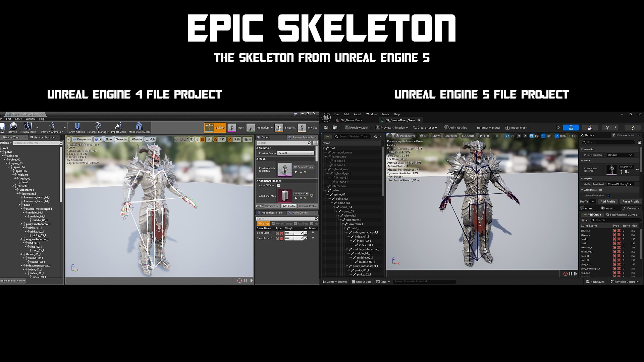Image resolution: width=644 pixels, height=362 pixels.
Task: Click Remove Profile button in UE4
Action: pyautogui.click(x=308, y=206)
